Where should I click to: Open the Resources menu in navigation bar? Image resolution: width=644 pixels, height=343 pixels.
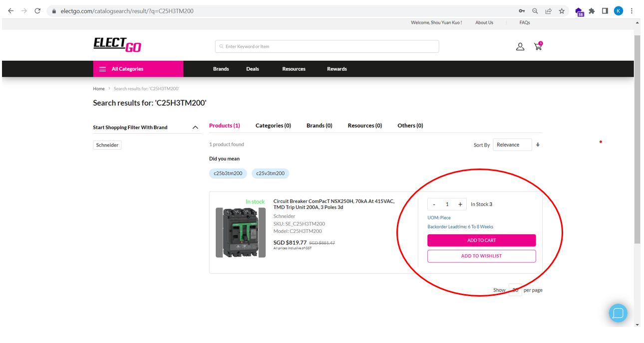pos(294,69)
